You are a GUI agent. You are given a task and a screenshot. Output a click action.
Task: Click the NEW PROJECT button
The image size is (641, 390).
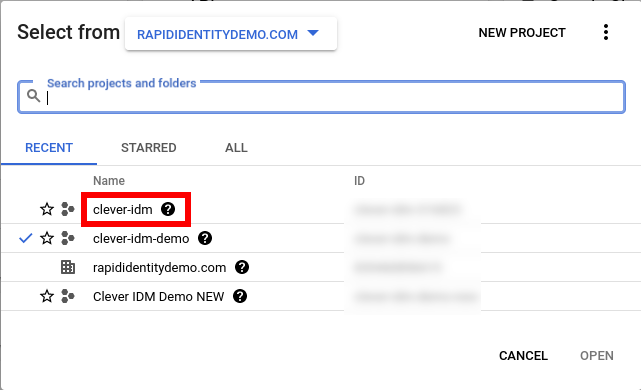[522, 33]
